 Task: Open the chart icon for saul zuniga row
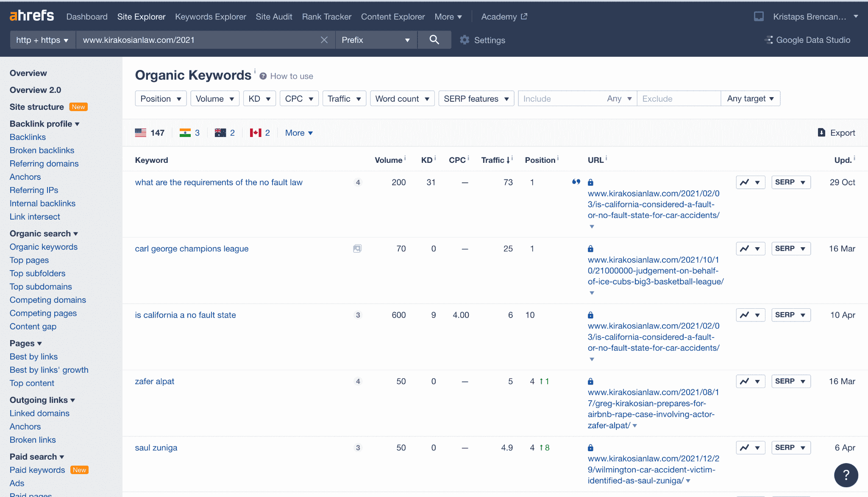click(750, 447)
